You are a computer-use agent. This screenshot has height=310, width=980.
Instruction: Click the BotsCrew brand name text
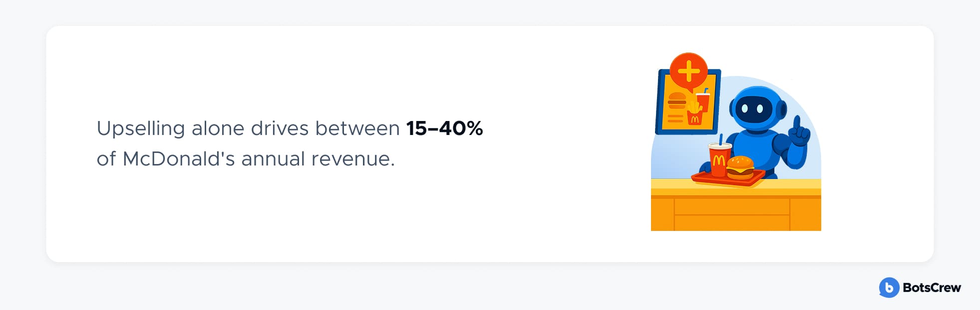(932, 287)
